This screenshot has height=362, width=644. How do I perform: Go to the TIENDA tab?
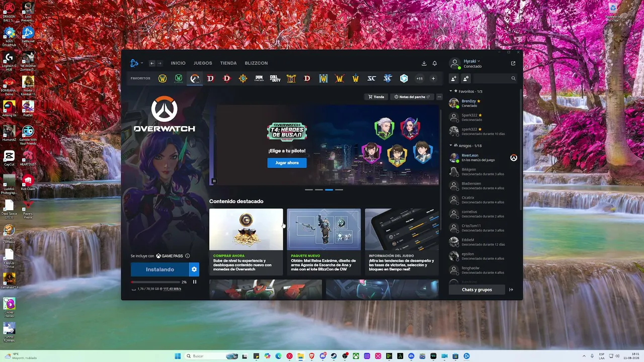228,63
